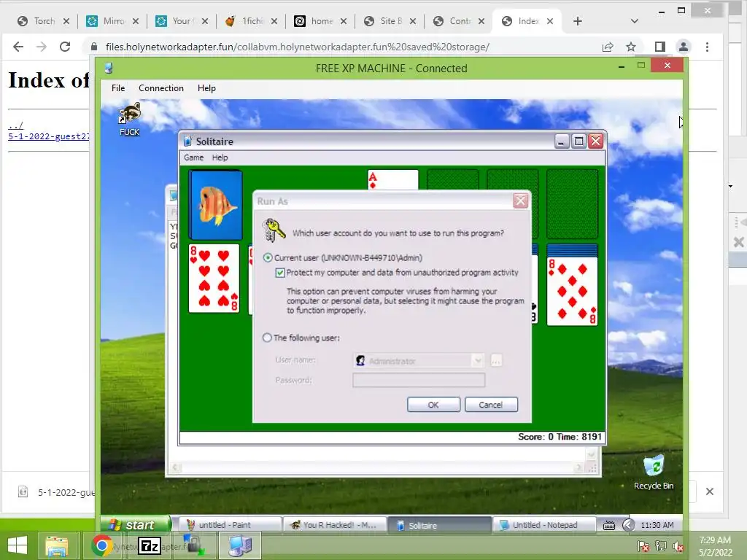Select The following user radio button
The width and height of the screenshot is (747, 560).
(x=267, y=338)
